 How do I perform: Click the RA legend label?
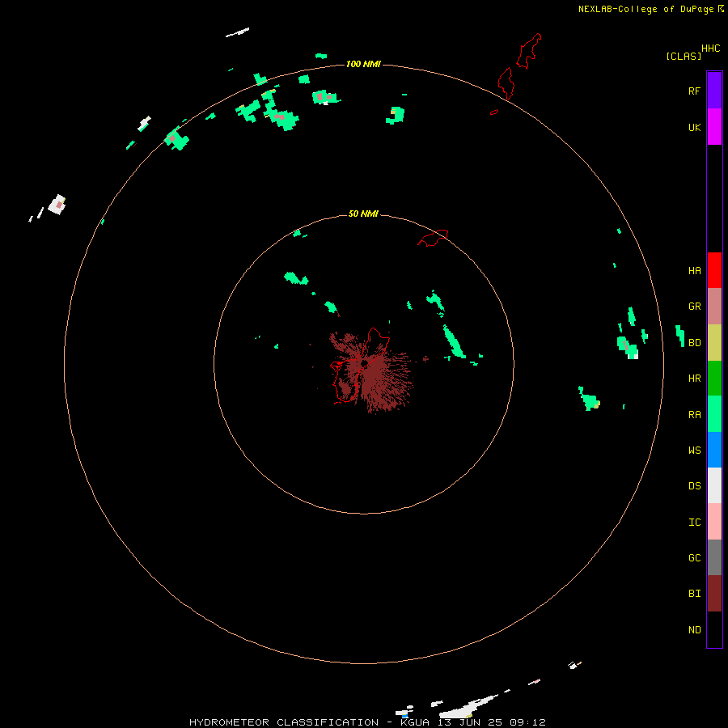694,415
